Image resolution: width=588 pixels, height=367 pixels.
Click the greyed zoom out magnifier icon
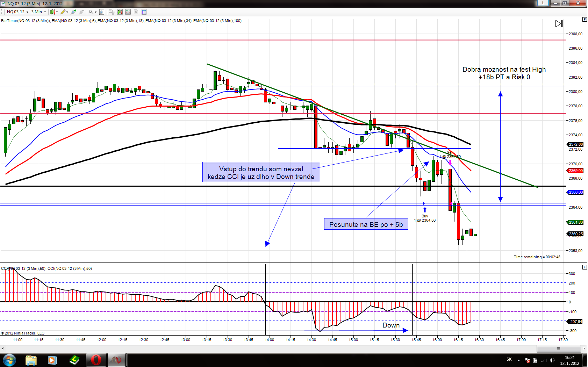pyautogui.click(x=81, y=12)
